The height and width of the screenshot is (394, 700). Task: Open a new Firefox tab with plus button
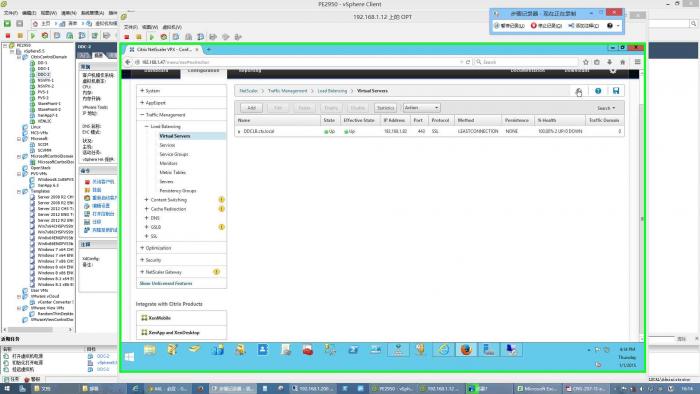point(208,50)
